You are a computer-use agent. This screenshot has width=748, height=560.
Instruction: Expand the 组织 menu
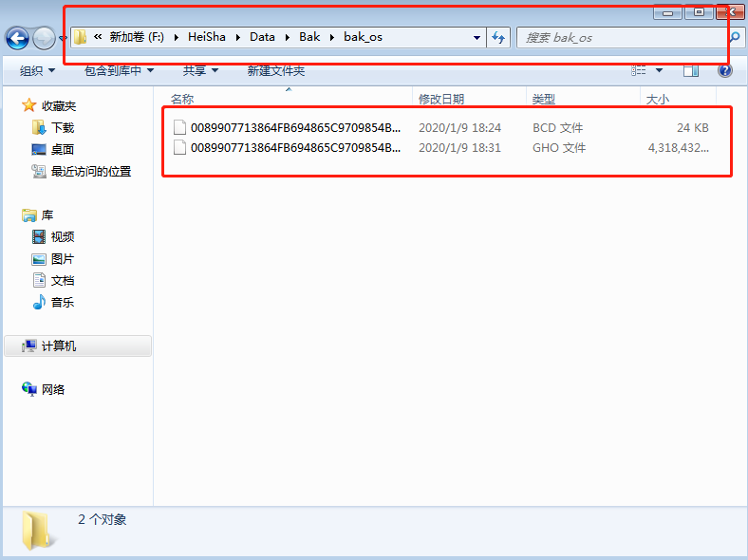37,71
